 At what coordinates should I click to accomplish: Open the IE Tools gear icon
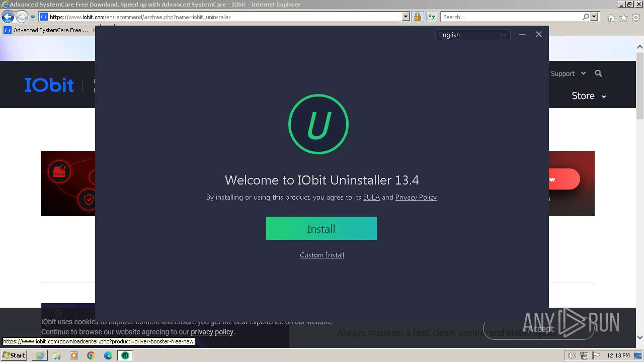click(636, 18)
